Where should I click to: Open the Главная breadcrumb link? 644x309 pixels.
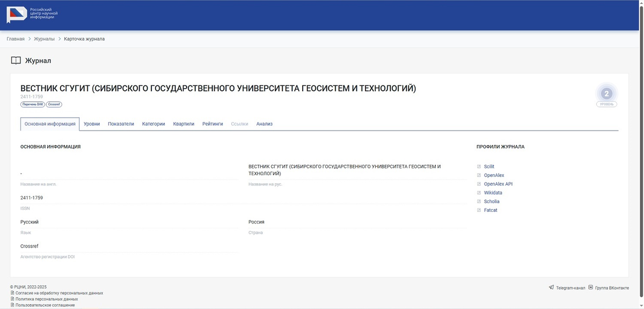16,39
